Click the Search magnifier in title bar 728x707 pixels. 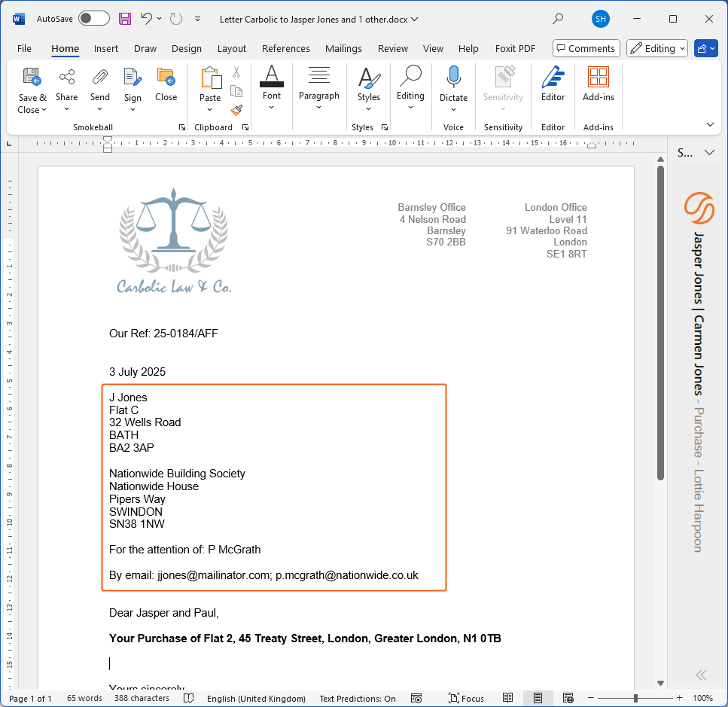tap(558, 19)
